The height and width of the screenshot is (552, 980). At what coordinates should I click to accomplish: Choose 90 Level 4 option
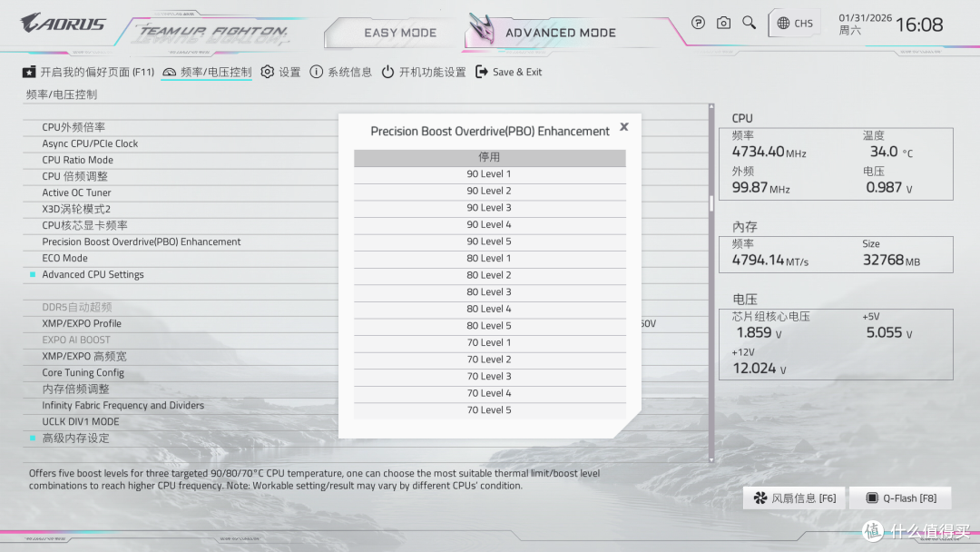coord(489,225)
